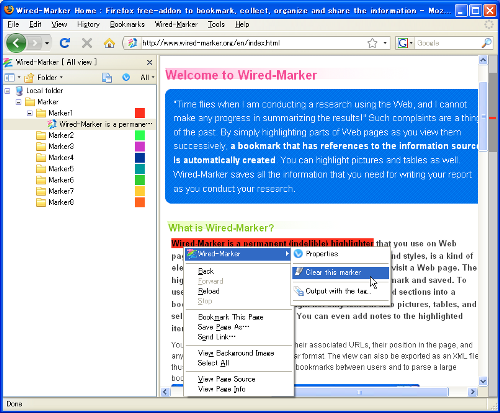Click the Local folder computer icon
This screenshot has height=413, width=500.
(x=19, y=90)
